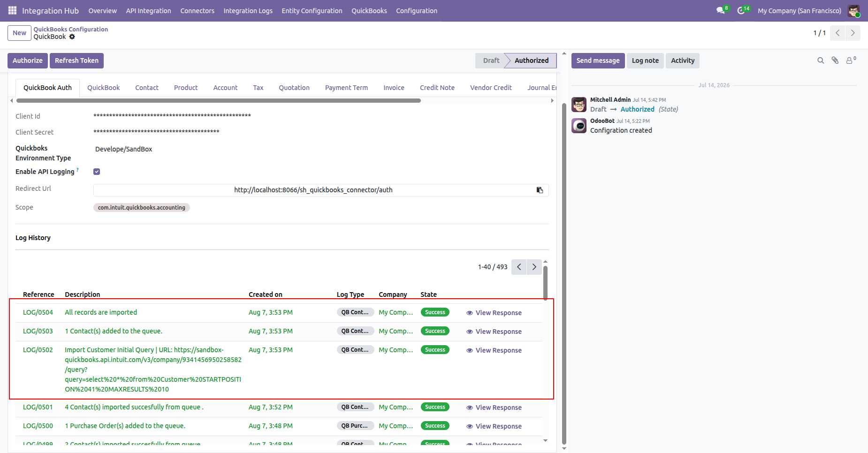View Response for LOG/0501
Screen dimensions: 868x453
(x=494, y=408)
